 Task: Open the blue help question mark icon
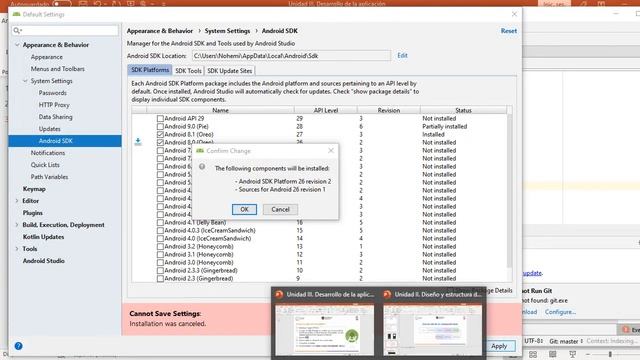click(x=18, y=346)
